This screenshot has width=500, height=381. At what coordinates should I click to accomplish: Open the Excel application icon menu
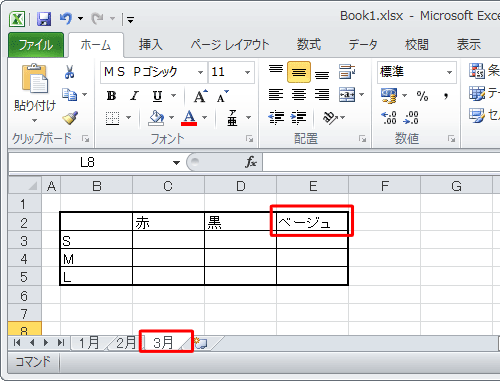[17, 19]
